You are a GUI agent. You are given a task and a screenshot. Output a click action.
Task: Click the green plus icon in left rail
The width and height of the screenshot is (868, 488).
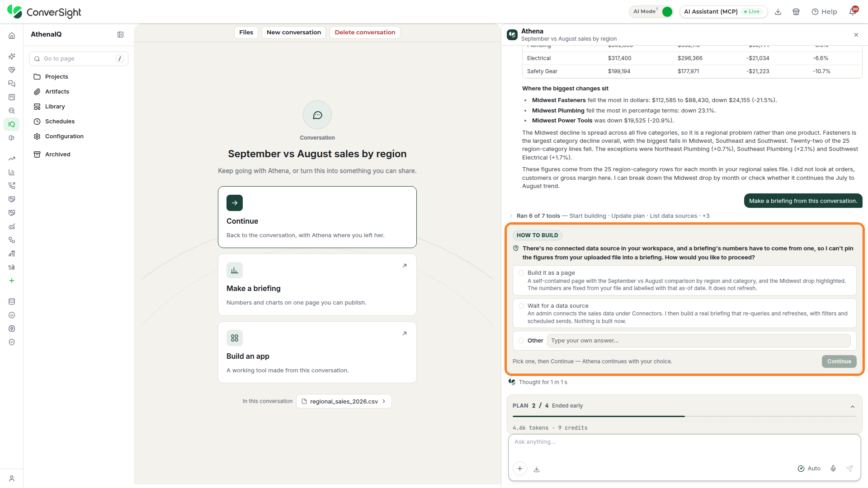click(x=12, y=281)
